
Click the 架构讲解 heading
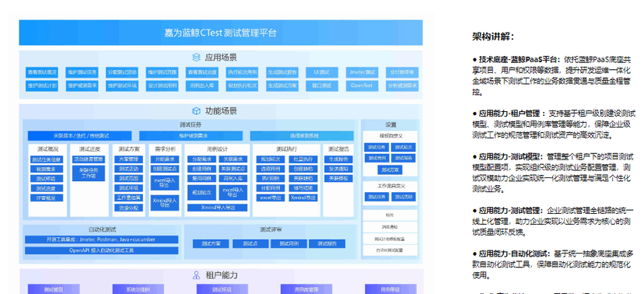coord(493,37)
